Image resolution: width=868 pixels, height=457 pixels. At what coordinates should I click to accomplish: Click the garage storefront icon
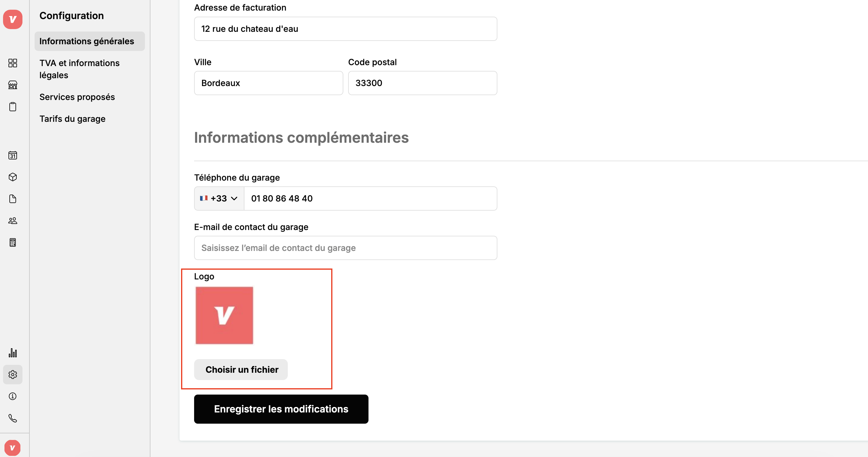13,85
